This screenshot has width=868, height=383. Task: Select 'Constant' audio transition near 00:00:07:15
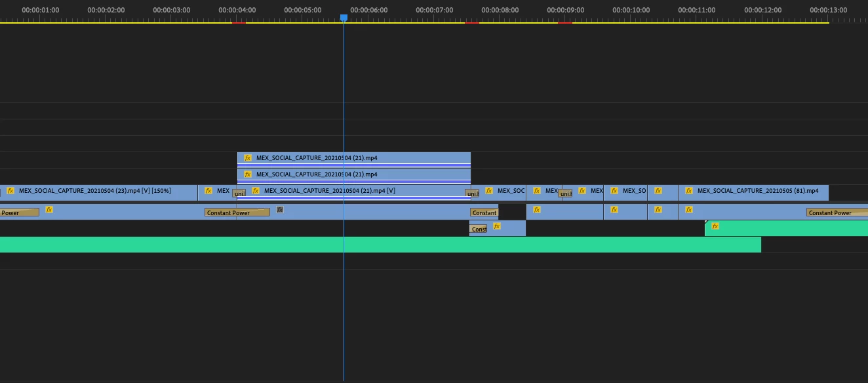(x=484, y=212)
